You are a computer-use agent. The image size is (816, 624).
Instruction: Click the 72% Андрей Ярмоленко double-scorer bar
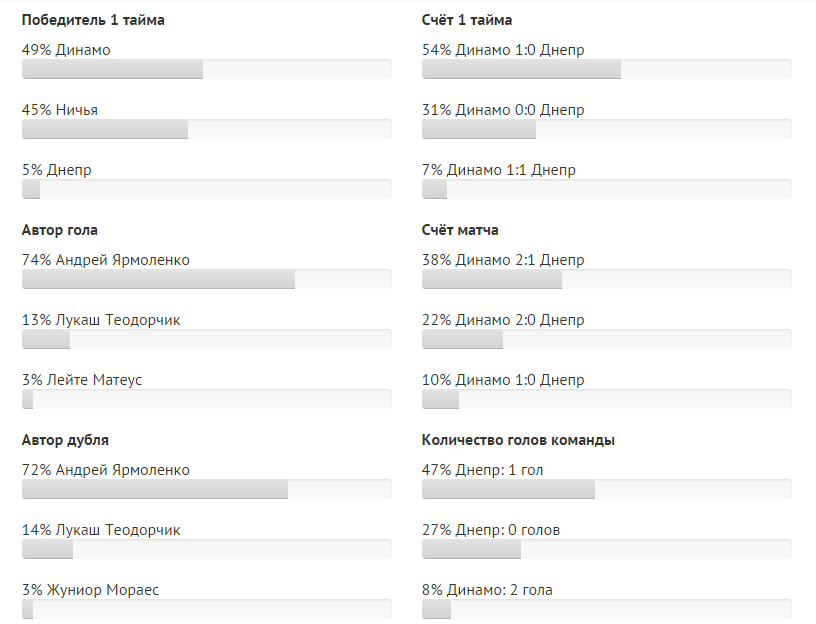click(x=206, y=489)
